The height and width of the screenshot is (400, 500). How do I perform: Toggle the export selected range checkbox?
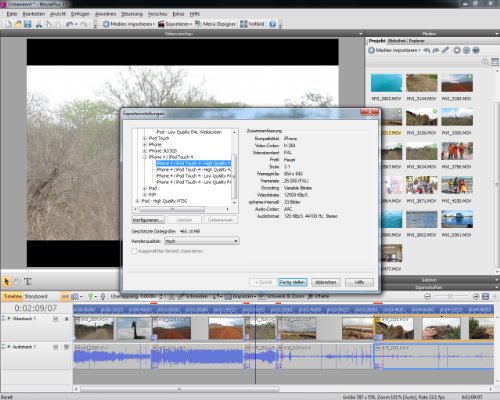pos(134,251)
